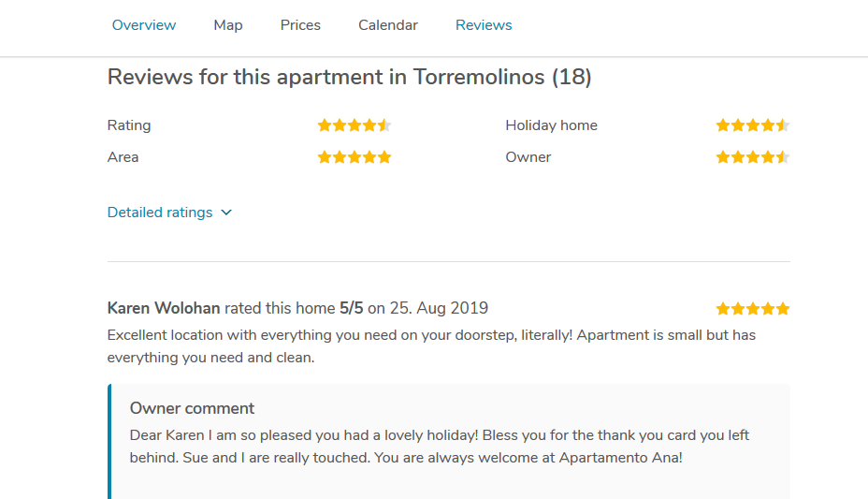
Task: Click the Area rating label
Action: click(123, 157)
